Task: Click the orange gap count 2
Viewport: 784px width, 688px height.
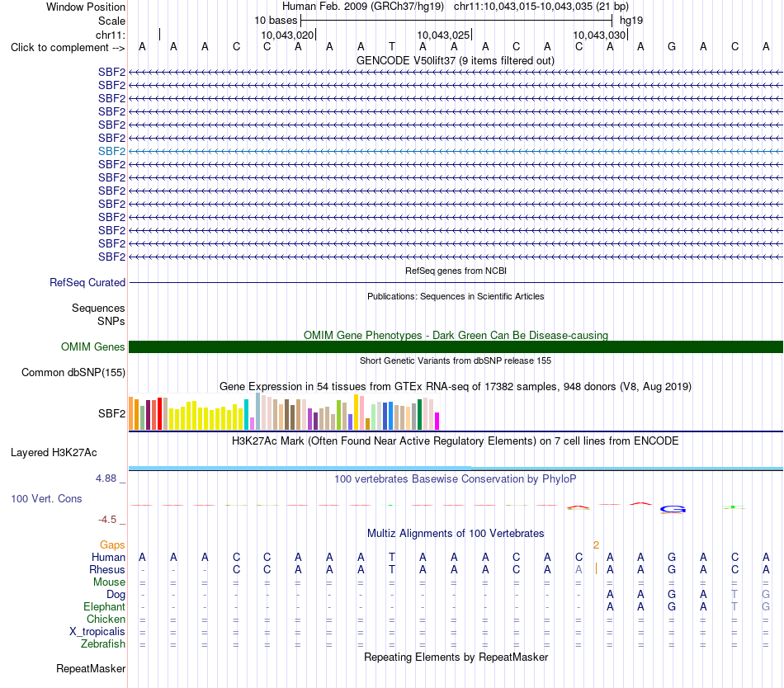Action: click(x=596, y=545)
